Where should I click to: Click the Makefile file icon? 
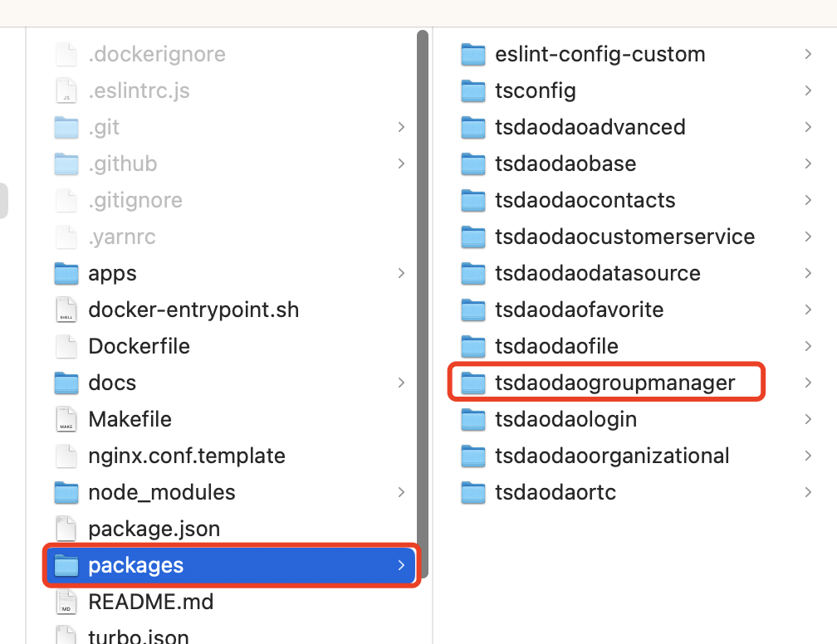pyautogui.click(x=66, y=420)
